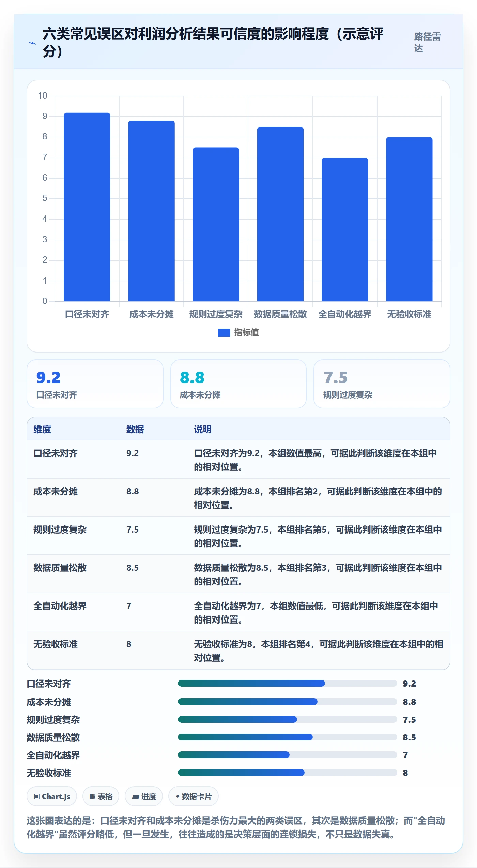The width and height of the screenshot is (477, 868).
Task: Click the 全自动化越界 bar in the chart
Action: pos(344,229)
